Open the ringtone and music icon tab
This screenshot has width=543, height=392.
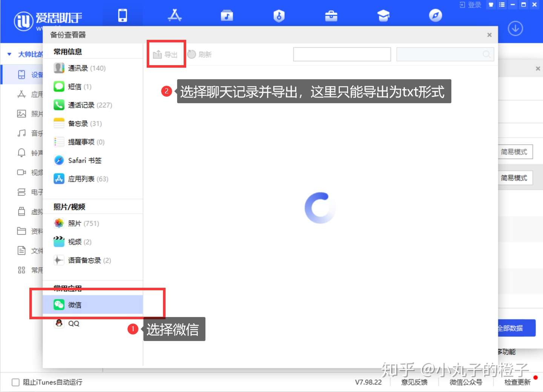(x=227, y=15)
